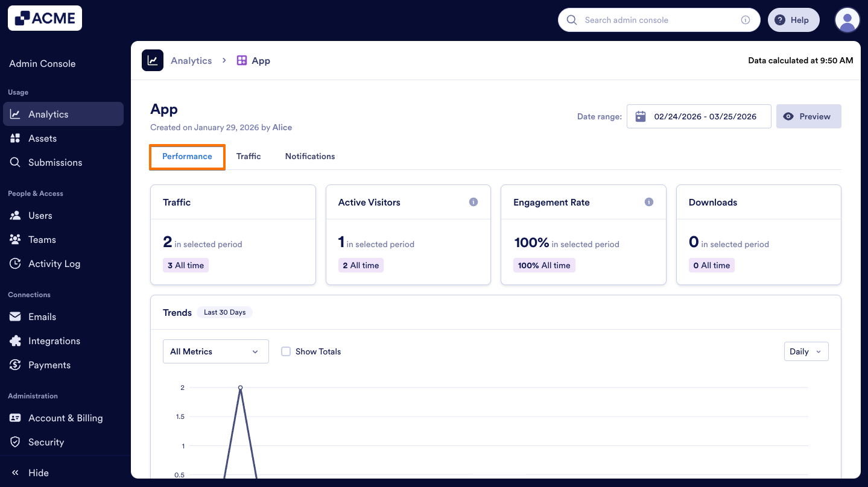Screen dimensions: 868x487
Task: View the Activity Log
Action: tap(54, 263)
